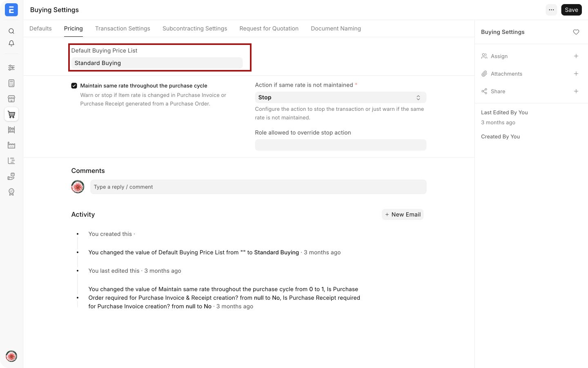Click Role allowed to override stop field
Image resolution: width=588 pixels, height=368 pixels.
(341, 145)
